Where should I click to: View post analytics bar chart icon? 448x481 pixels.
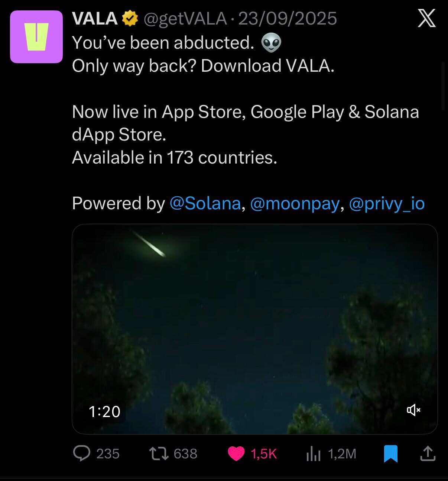click(x=313, y=453)
